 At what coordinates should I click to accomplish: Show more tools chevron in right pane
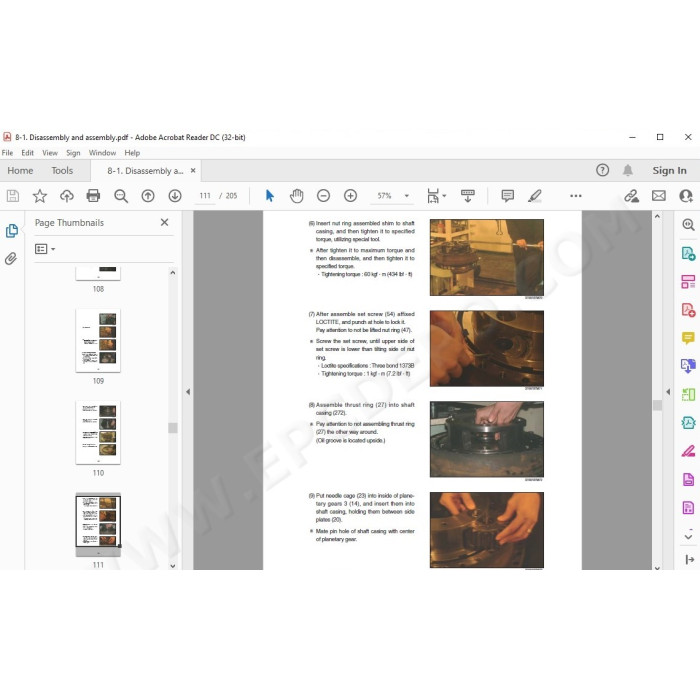(x=688, y=536)
